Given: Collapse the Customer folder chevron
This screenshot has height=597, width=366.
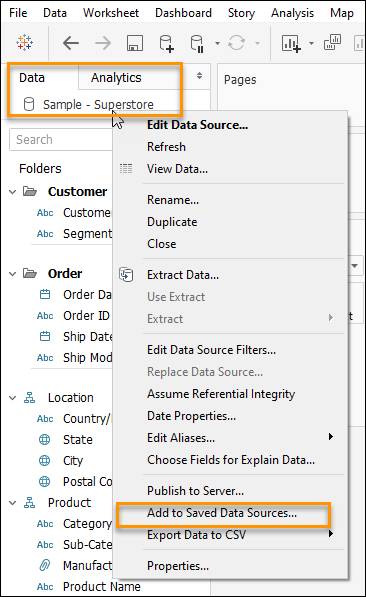Looking at the screenshot, I should [13, 192].
